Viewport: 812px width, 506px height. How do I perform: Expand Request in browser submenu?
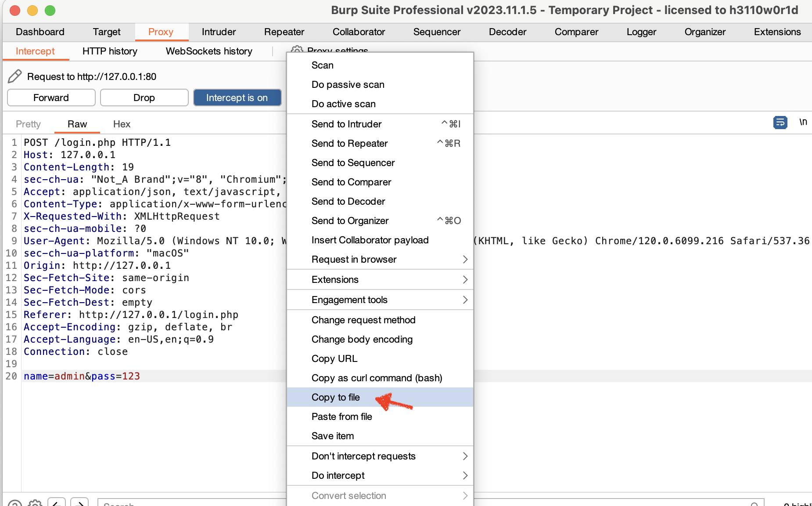(x=380, y=259)
